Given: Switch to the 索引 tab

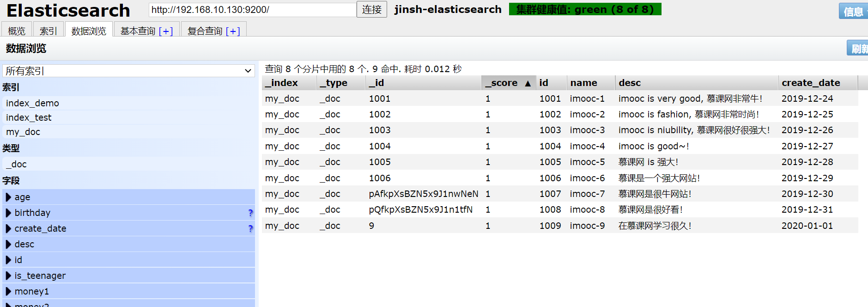Looking at the screenshot, I should (48, 31).
